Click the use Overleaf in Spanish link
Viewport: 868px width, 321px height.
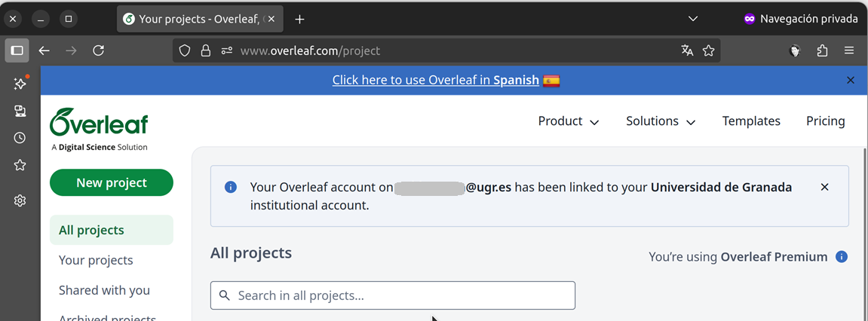[x=436, y=80]
